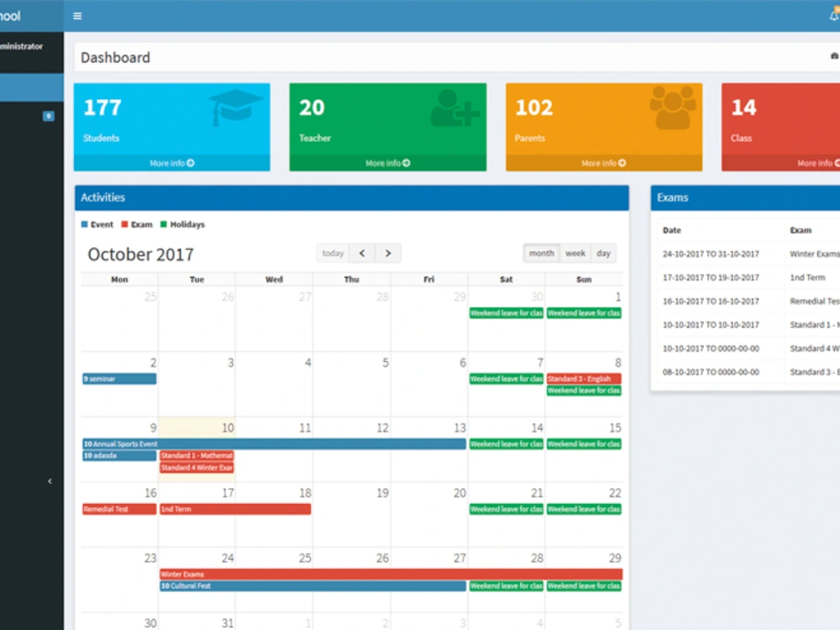Click exam row 08-10-2017 TO 0000-00-00

748,372
